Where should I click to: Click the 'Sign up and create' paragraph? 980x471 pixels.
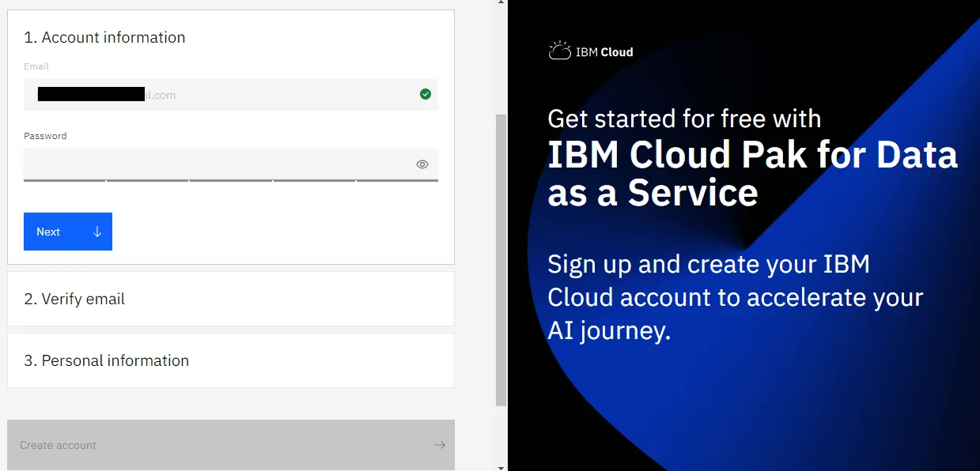pos(736,297)
